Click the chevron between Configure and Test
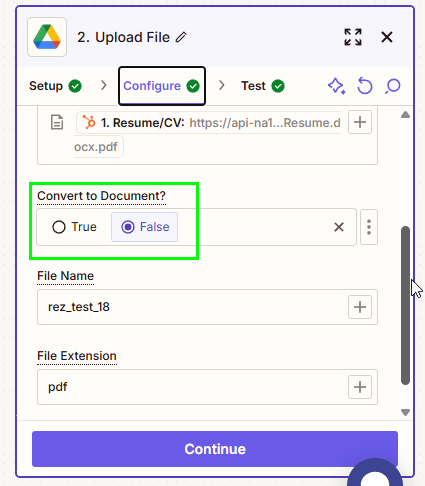 click(222, 86)
